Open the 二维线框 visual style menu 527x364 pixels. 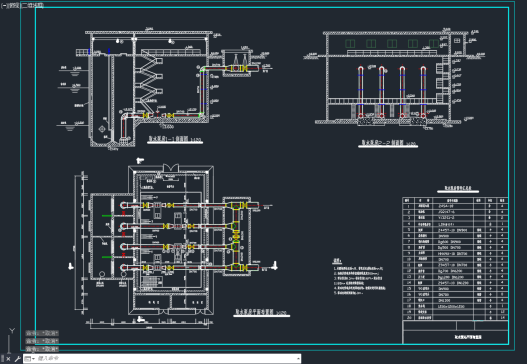(x=33, y=5)
